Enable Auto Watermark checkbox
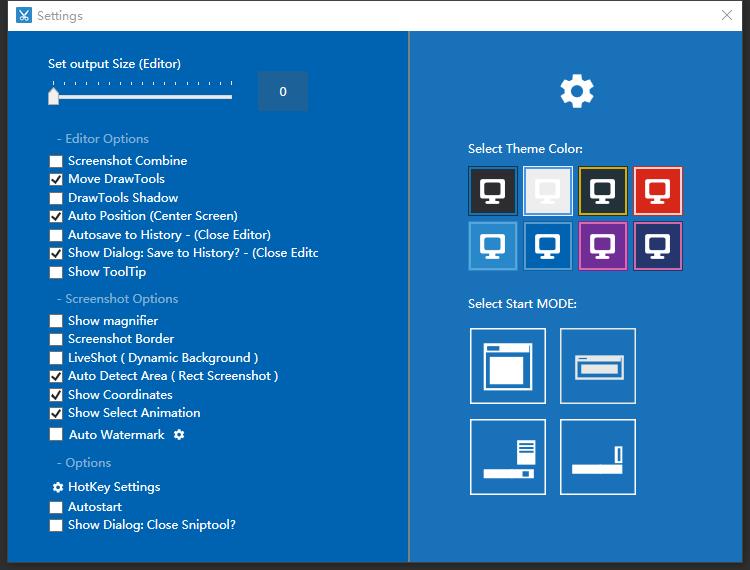This screenshot has height=570, width=750. tap(56, 434)
